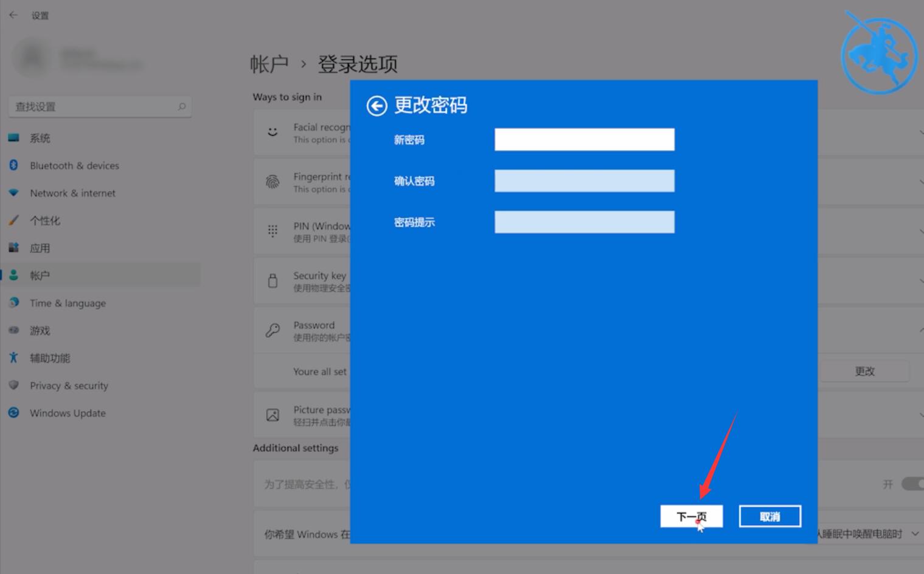Click the Fingerprint recognition icon
This screenshot has height=574, width=924.
point(273,182)
